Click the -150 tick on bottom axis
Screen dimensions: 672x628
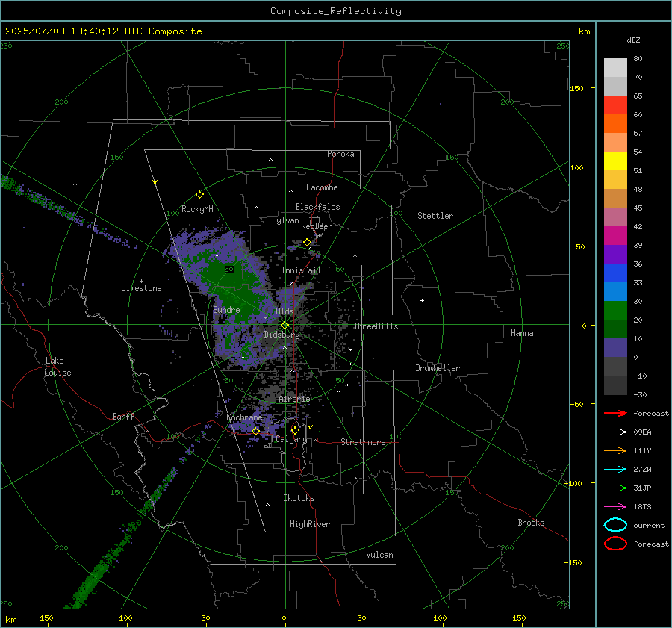pyautogui.click(x=44, y=618)
